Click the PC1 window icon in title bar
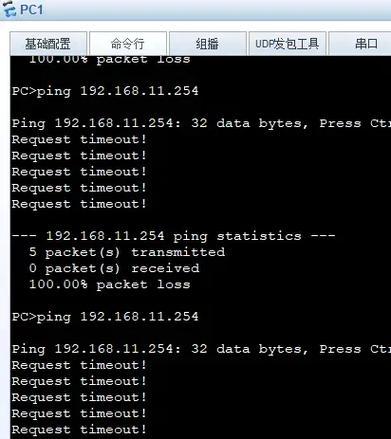The height and width of the screenshot is (439, 391). pos(9,9)
